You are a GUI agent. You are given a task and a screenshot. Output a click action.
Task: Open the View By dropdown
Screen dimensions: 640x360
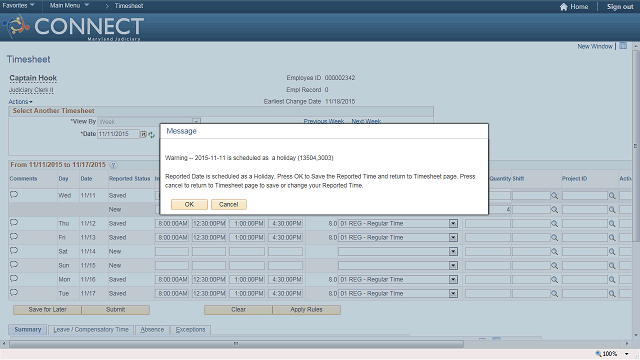tap(196, 122)
